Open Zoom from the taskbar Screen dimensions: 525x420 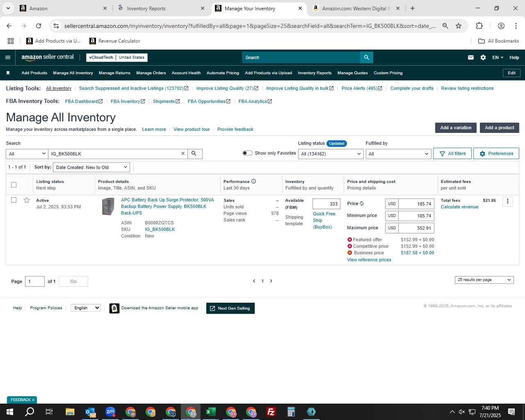[110, 412]
